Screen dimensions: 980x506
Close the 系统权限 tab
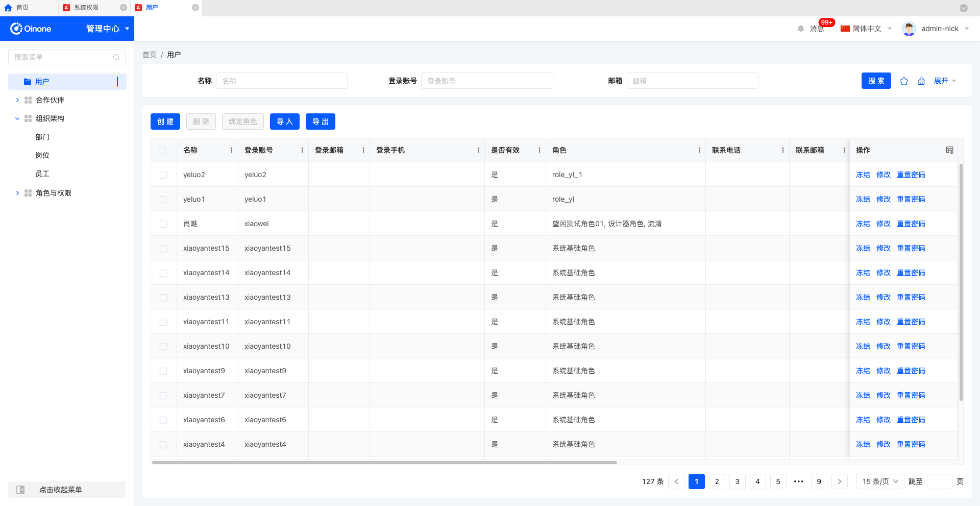[x=124, y=8]
